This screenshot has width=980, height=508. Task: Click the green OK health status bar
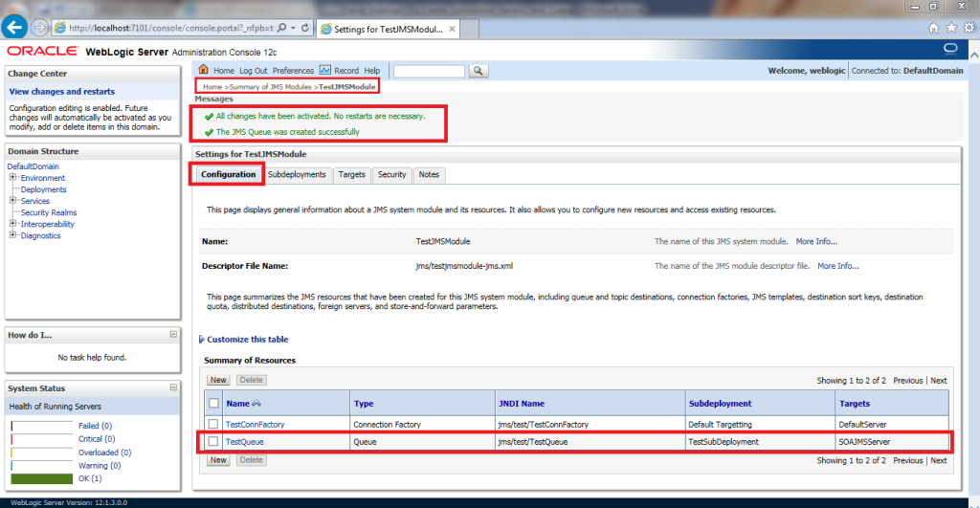(x=41, y=478)
